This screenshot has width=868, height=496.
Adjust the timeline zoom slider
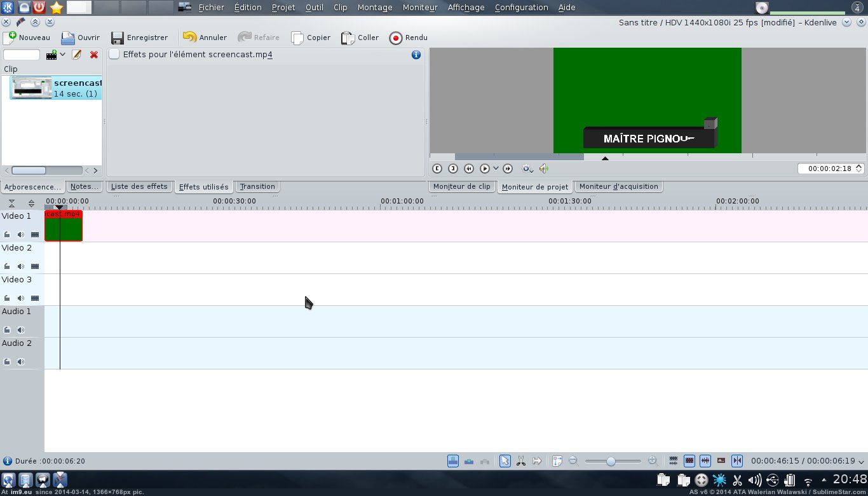point(611,461)
